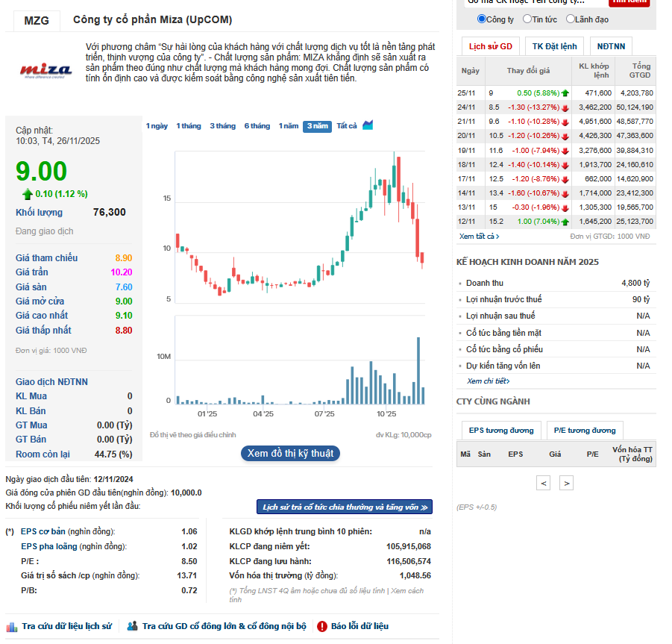Set chart range to 1 năm

click(289, 126)
